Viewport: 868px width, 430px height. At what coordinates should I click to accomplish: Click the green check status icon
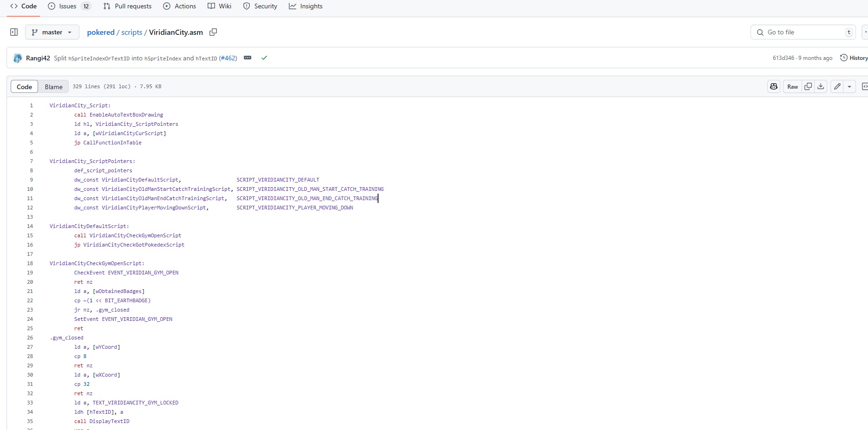click(264, 58)
